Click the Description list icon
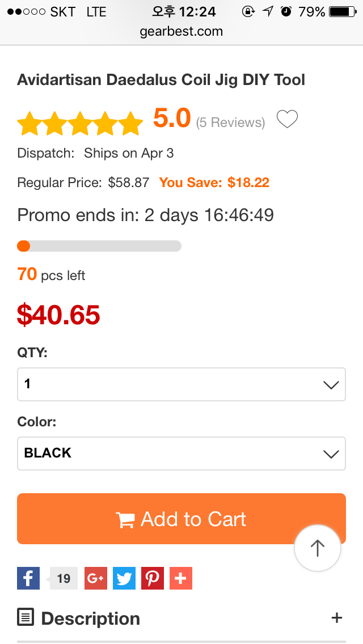Screen dimensions: 363x644 pyautogui.click(x=26, y=617)
